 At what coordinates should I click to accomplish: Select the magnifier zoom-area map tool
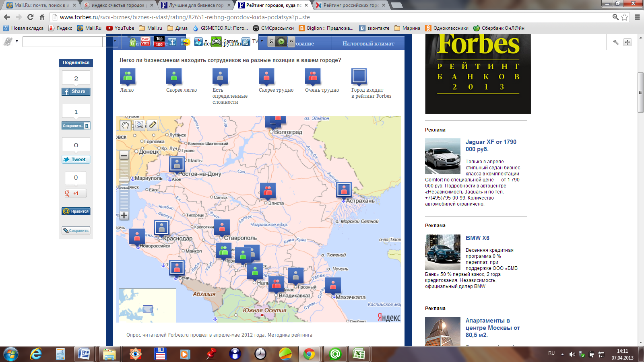pyautogui.click(x=139, y=125)
